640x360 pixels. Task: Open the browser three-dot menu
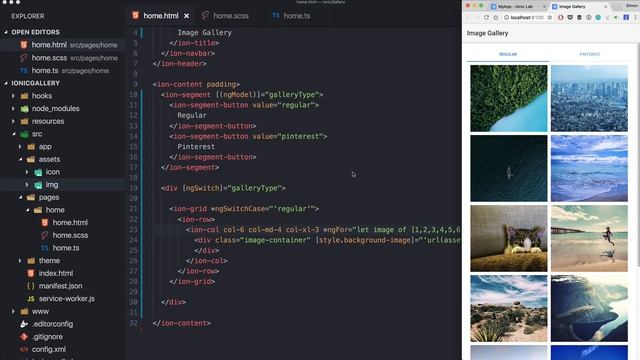pyautogui.click(x=636, y=18)
